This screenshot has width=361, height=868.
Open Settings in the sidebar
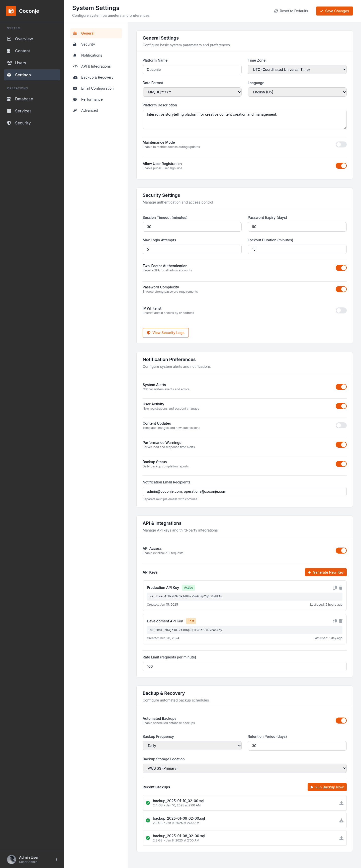coord(32,75)
